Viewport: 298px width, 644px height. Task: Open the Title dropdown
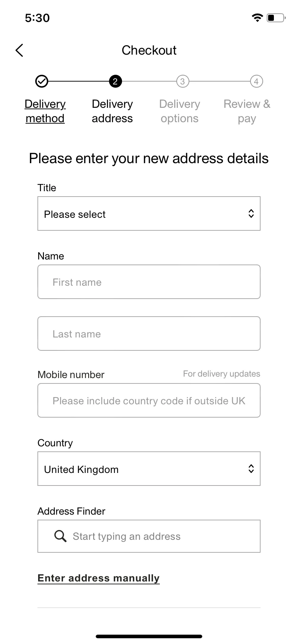(x=149, y=213)
